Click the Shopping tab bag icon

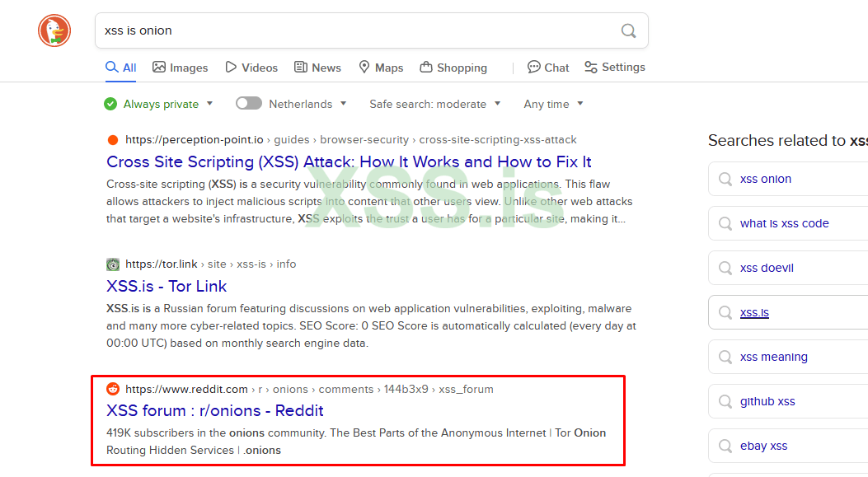(x=425, y=67)
